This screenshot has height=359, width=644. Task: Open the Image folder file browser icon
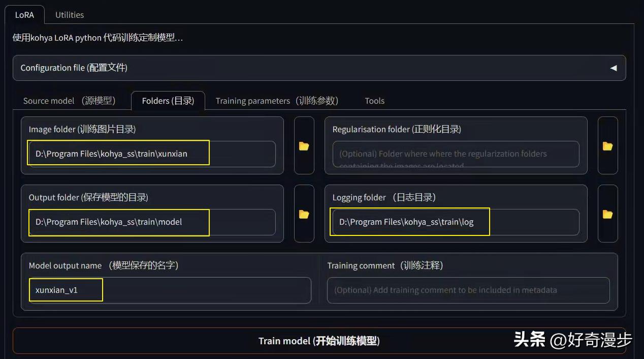pyautogui.click(x=304, y=145)
